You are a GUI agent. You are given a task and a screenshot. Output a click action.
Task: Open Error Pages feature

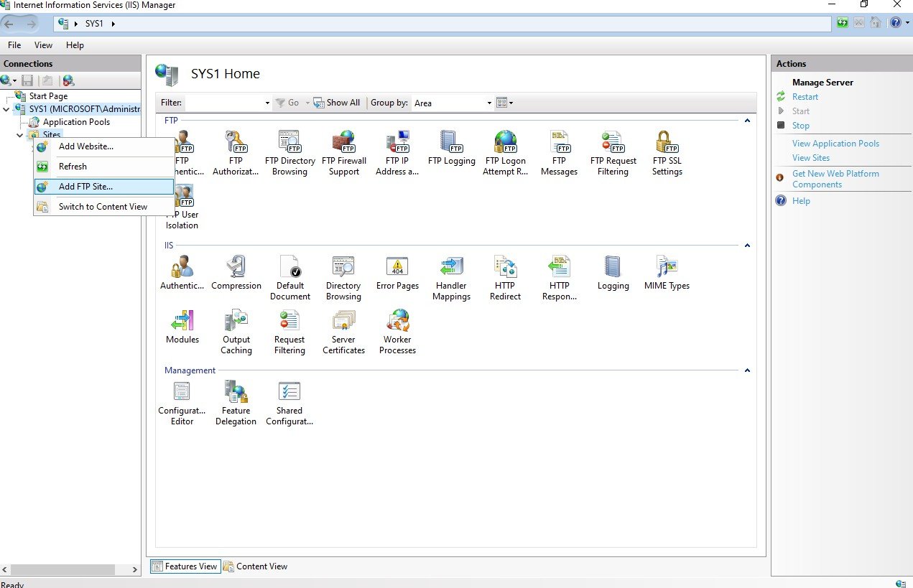click(x=397, y=273)
